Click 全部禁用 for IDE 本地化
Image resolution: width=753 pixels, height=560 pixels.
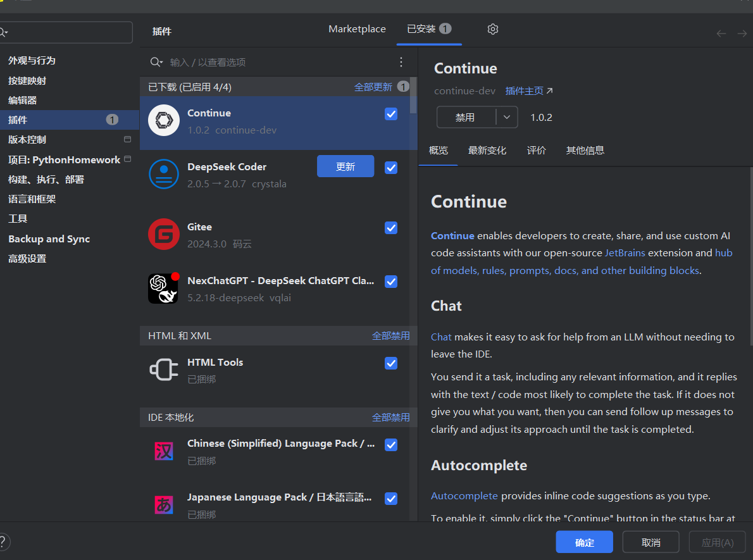tap(391, 418)
